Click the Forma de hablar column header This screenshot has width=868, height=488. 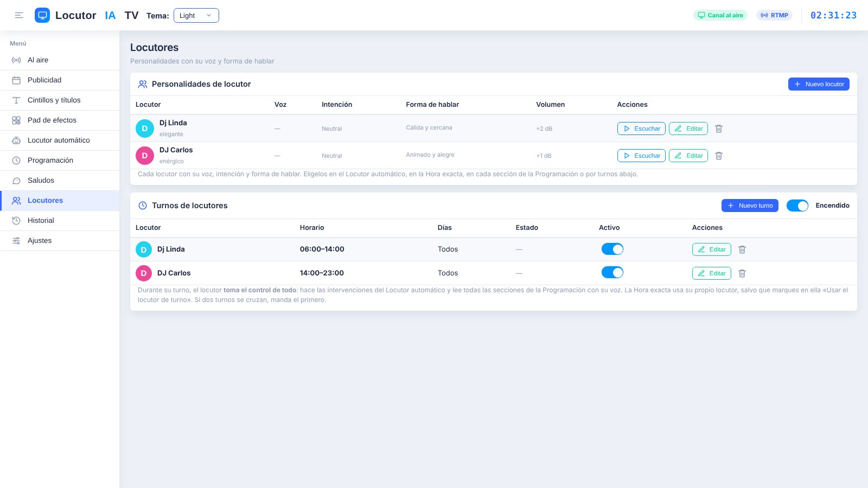[x=432, y=105]
